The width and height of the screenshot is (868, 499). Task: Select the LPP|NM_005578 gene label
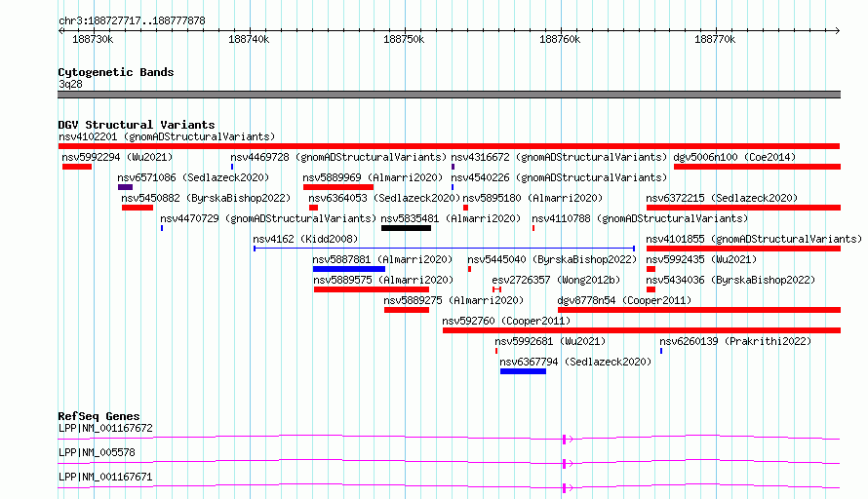[97, 452]
